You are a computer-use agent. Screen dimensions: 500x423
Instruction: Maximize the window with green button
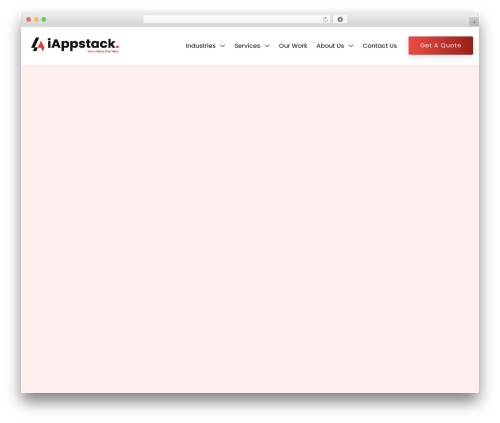point(44,20)
